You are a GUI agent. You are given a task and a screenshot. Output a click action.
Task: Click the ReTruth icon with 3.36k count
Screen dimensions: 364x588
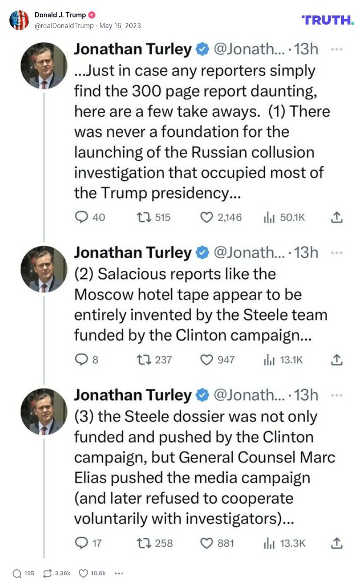(x=47, y=573)
